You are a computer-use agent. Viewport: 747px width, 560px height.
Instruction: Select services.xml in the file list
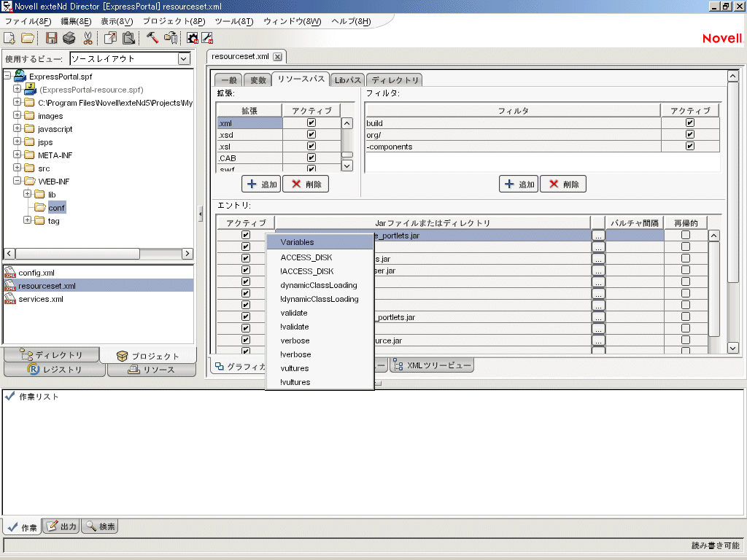point(40,299)
